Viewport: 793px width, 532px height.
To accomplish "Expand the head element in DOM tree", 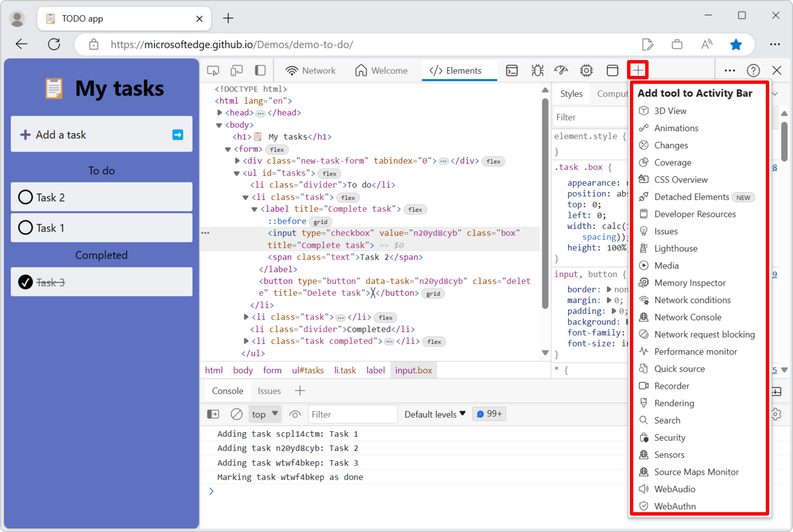I will pos(220,112).
